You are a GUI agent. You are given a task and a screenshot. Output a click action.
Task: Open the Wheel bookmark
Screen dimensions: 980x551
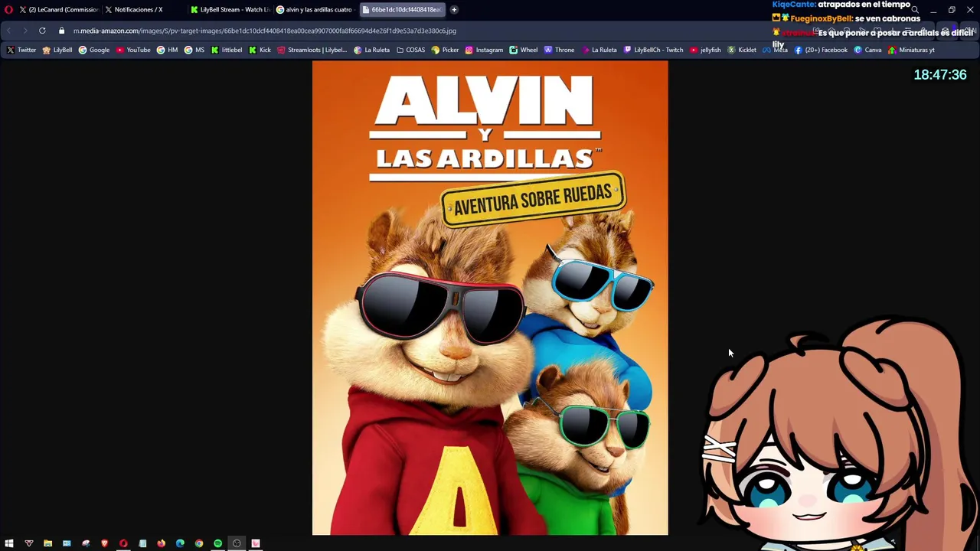[x=524, y=50]
